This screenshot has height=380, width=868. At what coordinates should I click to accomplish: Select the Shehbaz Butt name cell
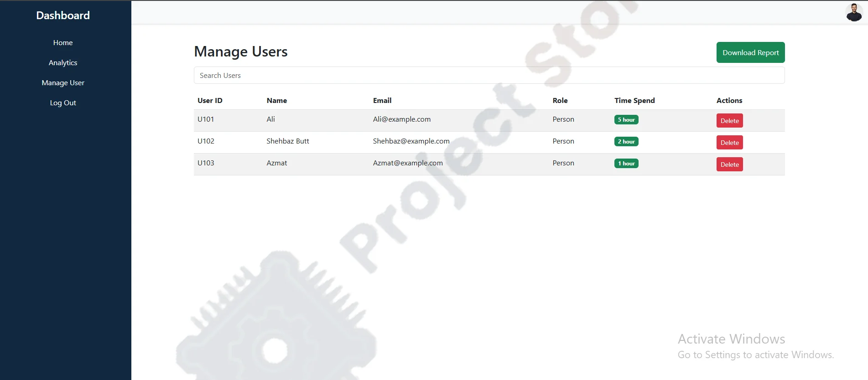pyautogui.click(x=288, y=141)
